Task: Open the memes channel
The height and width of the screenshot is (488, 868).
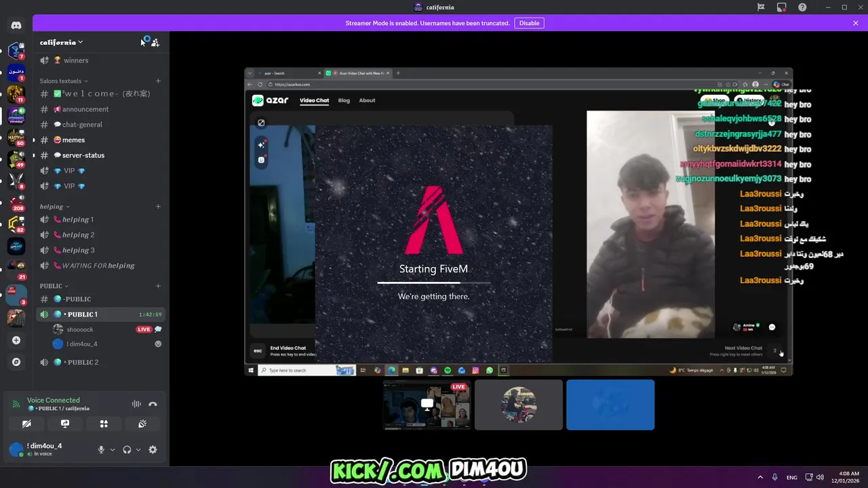Action: (x=100, y=140)
